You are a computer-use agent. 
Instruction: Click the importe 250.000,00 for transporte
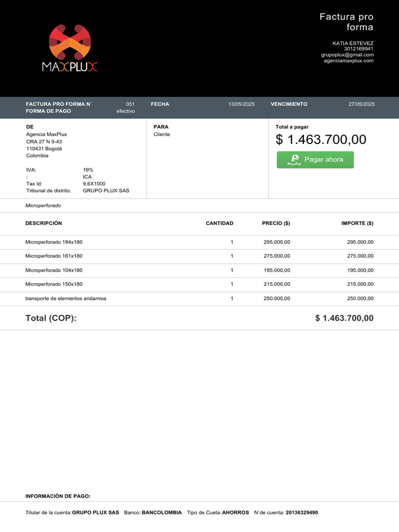click(x=361, y=299)
